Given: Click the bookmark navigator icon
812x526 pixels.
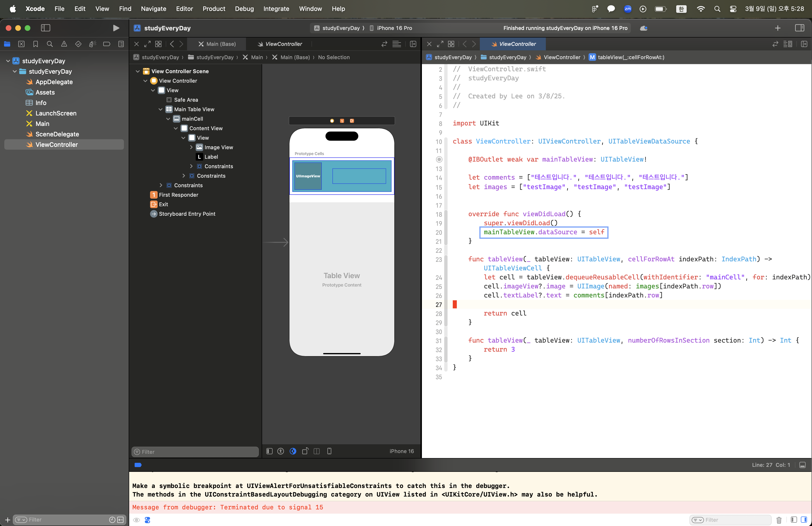Looking at the screenshot, I should (35, 44).
